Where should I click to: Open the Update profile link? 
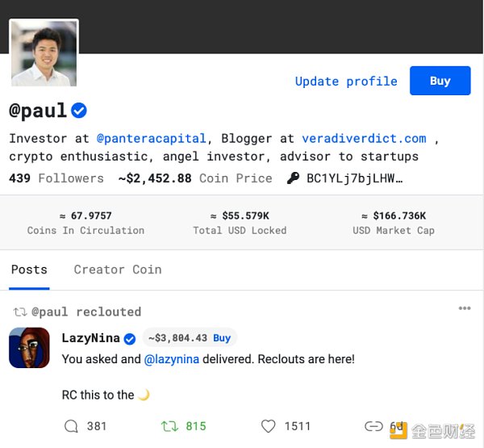(x=346, y=81)
